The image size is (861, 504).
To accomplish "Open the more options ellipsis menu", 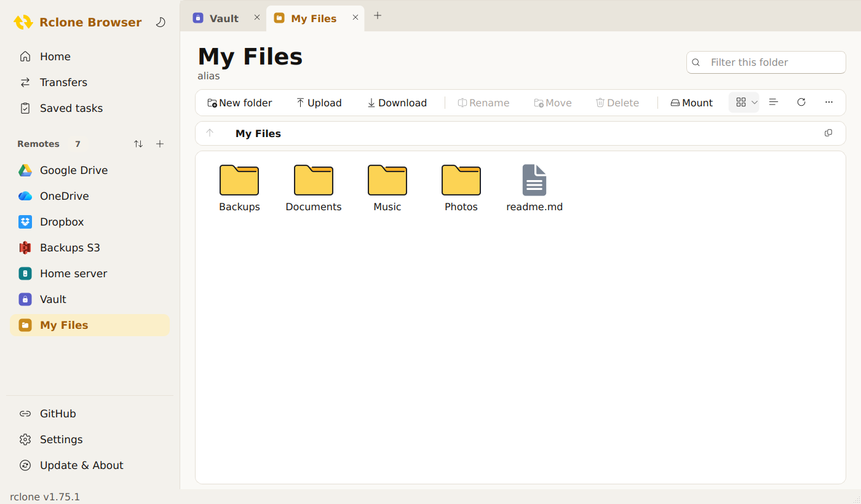I will click(x=829, y=102).
